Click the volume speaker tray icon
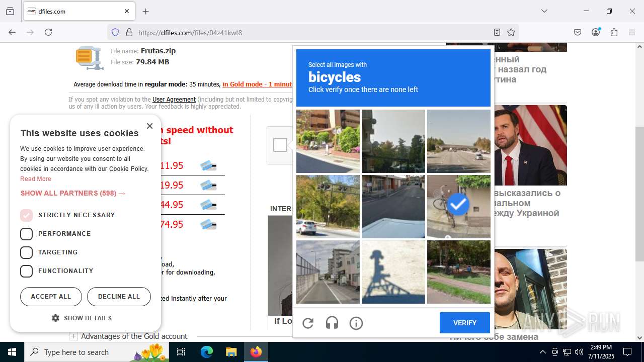 [x=579, y=352]
